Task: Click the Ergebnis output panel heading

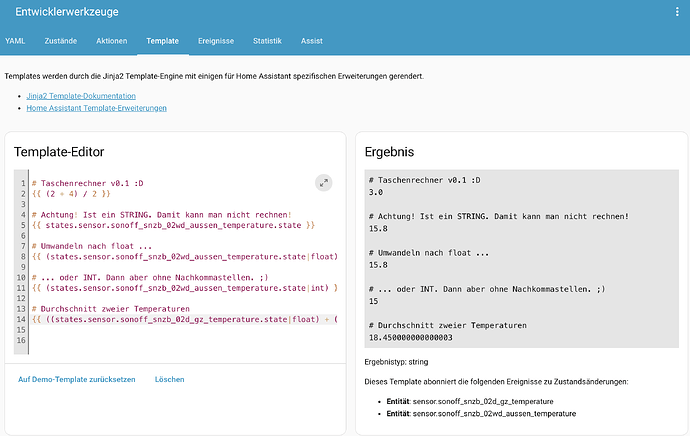Action: click(389, 152)
